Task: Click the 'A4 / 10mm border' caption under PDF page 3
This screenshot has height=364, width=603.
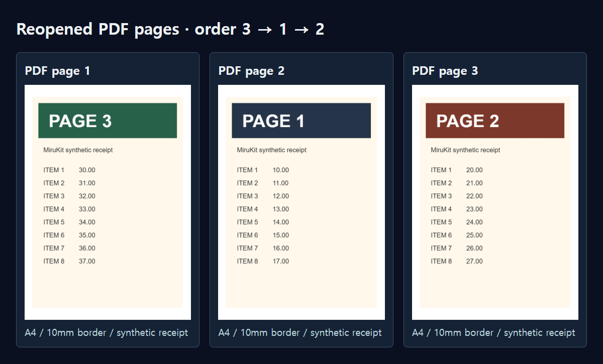Action: coord(493,332)
